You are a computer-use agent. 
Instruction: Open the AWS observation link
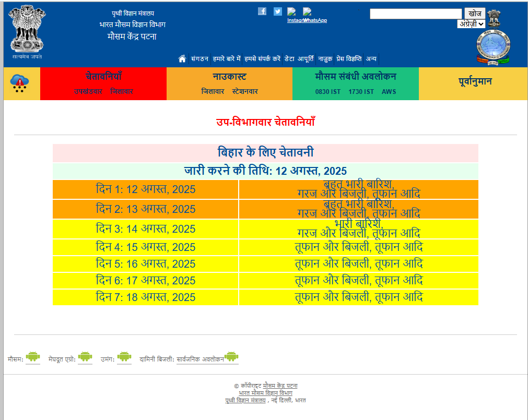pos(389,91)
